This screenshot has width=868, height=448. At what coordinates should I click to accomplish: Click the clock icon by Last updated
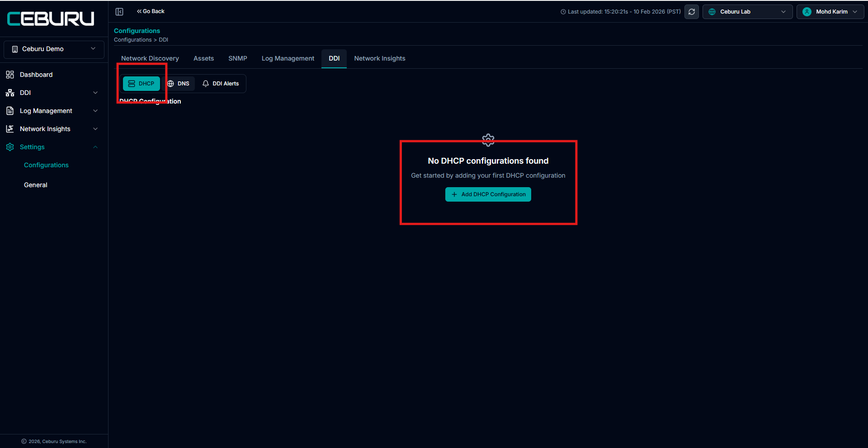563,12
